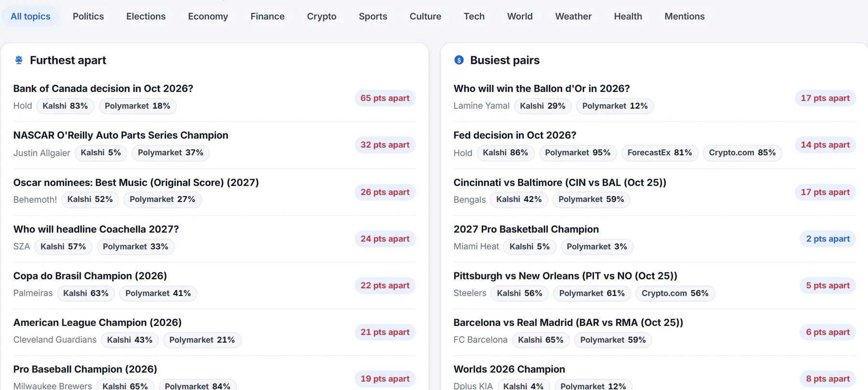The image size is (868, 390).
Task: Click Polymarket 59% chip for Bengals
Action: click(591, 200)
